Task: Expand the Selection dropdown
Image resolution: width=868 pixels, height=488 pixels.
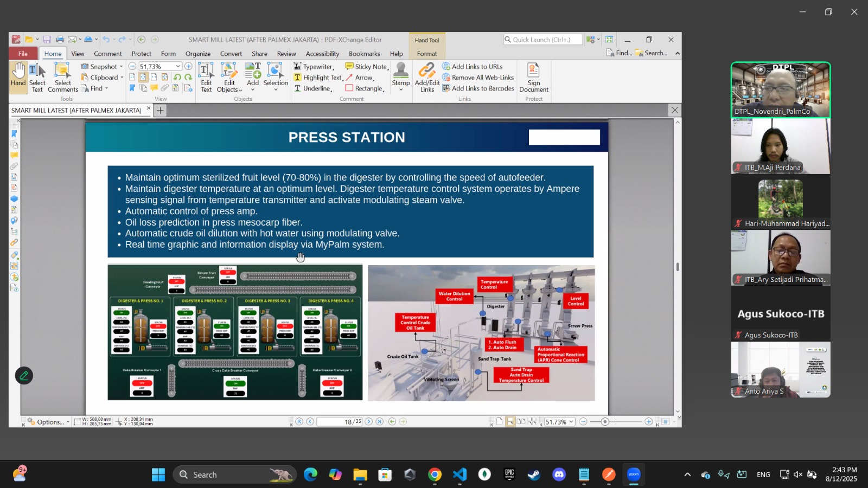Action: (x=276, y=90)
